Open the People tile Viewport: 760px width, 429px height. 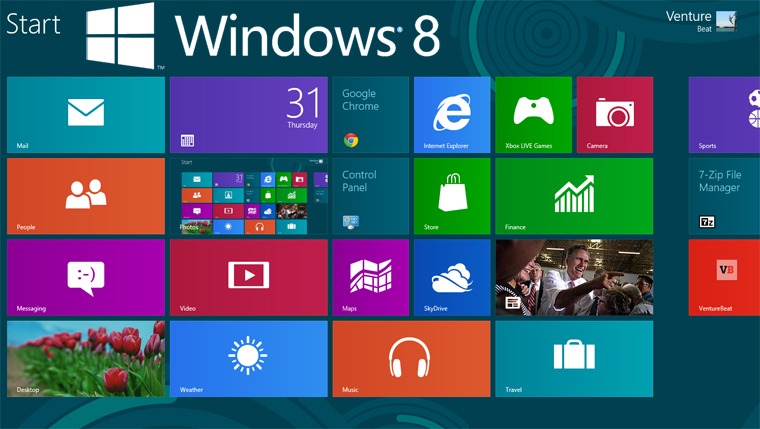[86, 196]
